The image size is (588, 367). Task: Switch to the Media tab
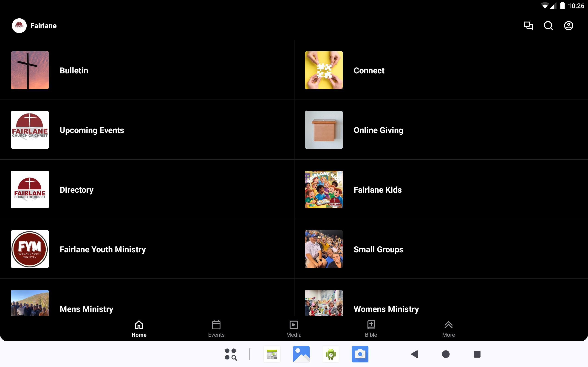point(294,329)
